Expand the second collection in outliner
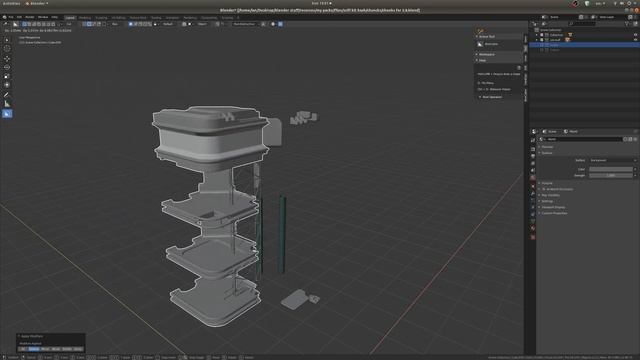Viewport: 640px width, 360px height. [537, 40]
